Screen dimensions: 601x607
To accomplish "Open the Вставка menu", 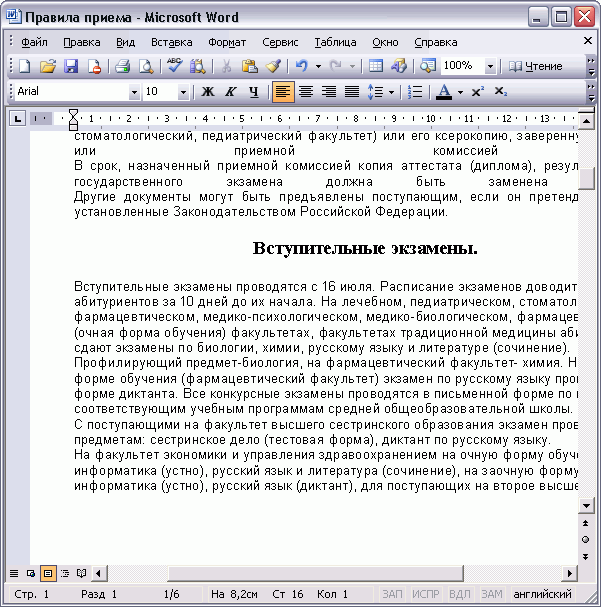I will pos(171,42).
